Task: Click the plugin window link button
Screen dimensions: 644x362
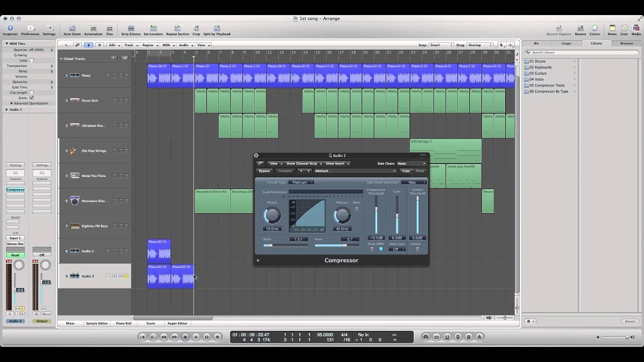Action: click(260, 163)
